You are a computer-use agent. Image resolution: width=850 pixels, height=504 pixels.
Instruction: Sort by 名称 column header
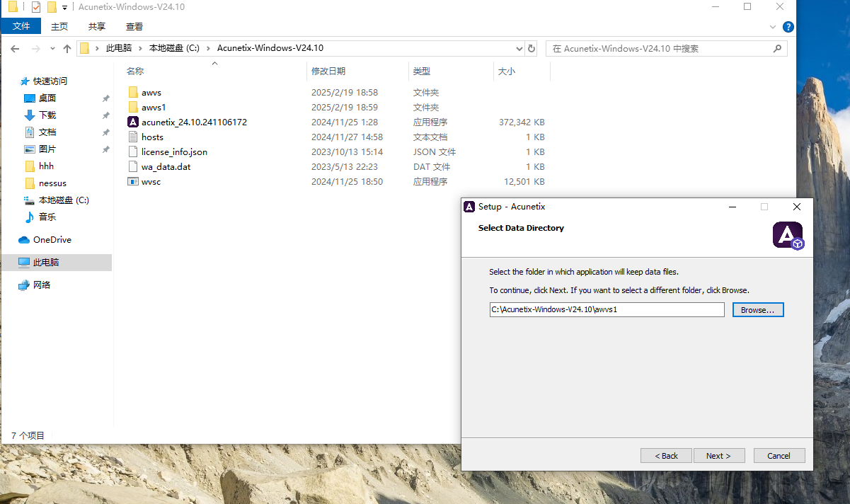(135, 71)
